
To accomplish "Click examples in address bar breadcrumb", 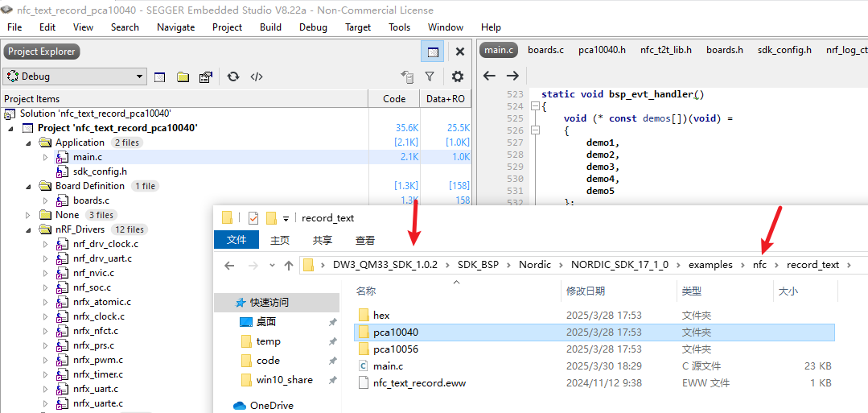I will [710, 265].
